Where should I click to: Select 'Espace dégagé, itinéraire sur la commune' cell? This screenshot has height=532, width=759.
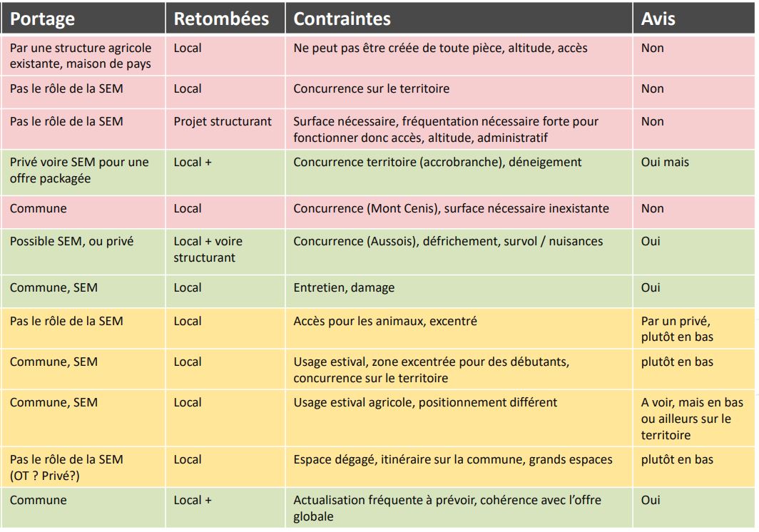point(459,467)
